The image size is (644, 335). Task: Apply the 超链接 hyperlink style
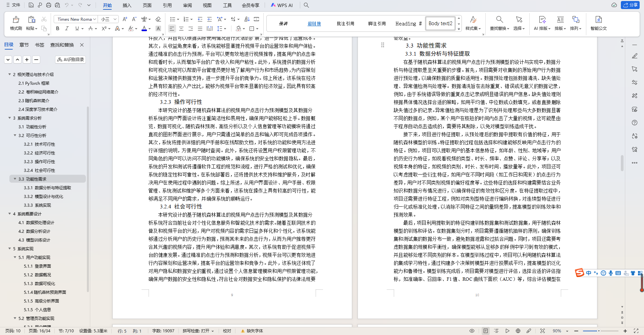point(314,23)
